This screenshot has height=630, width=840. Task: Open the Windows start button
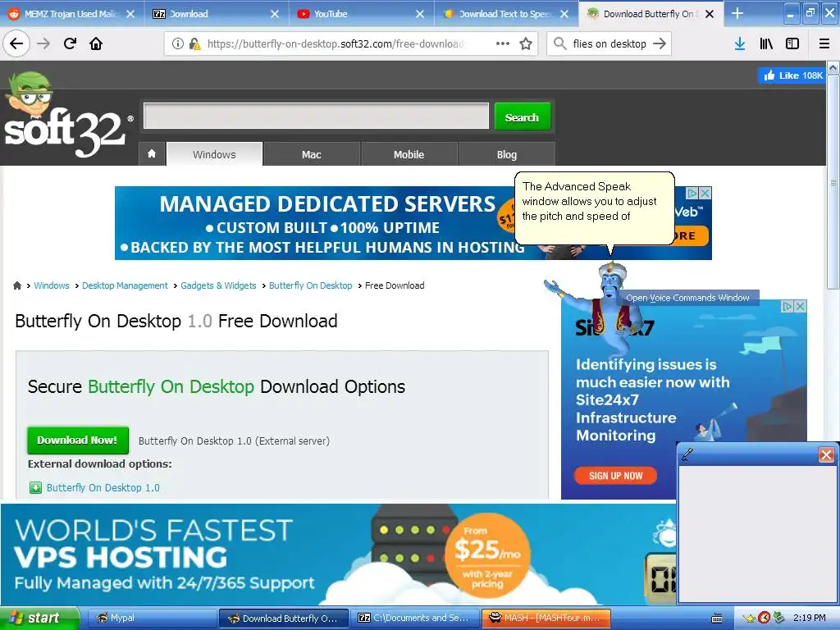coord(39,618)
